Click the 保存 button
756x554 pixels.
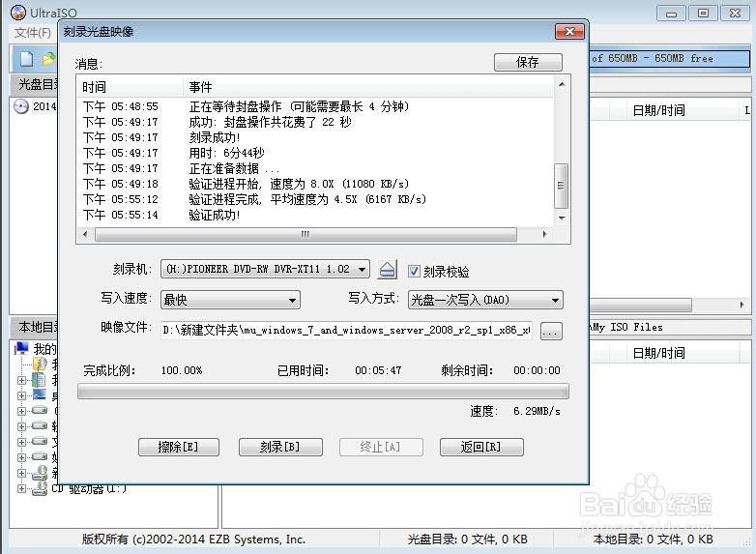[x=528, y=62]
